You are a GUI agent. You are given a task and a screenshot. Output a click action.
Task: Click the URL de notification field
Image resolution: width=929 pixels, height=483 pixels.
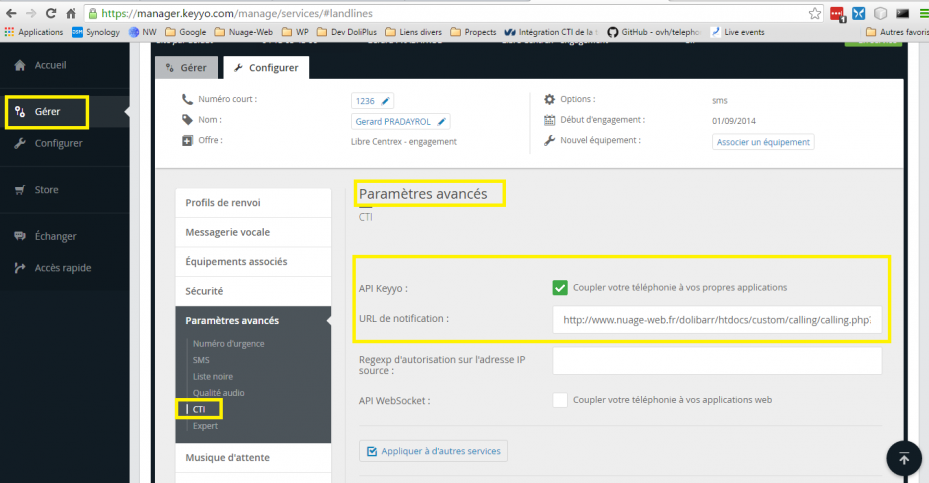pyautogui.click(x=717, y=320)
